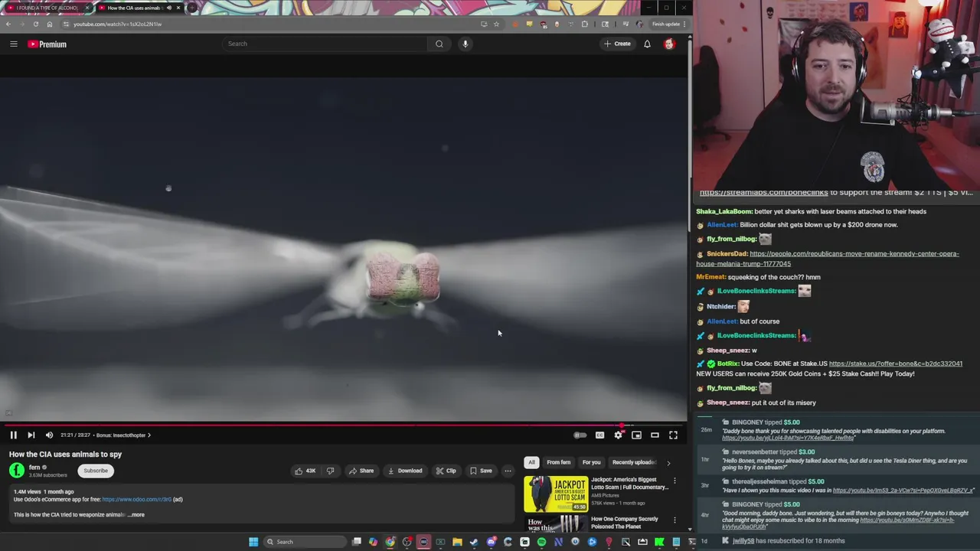This screenshot has width=980, height=551.
Task: Click the search magnifier button
Action: click(x=439, y=44)
